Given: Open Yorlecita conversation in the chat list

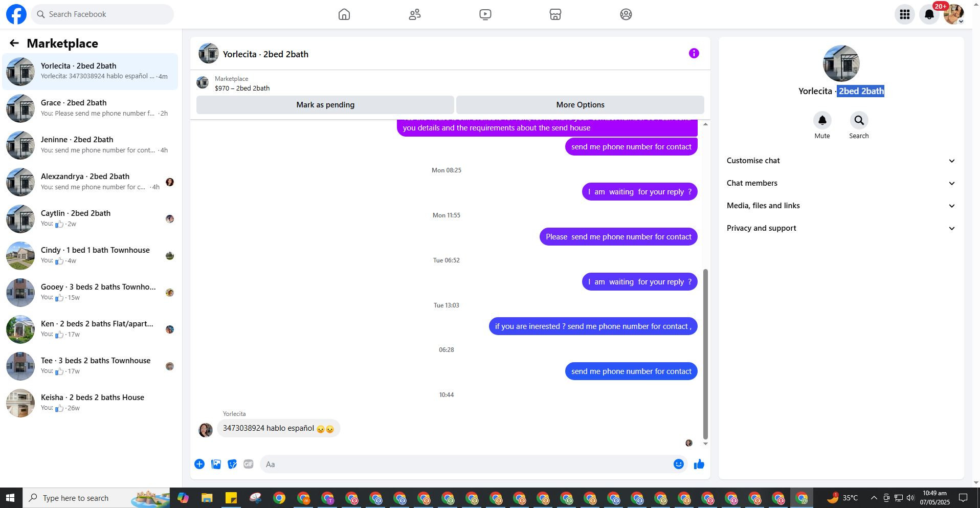Looking at the screenshot, I should (x=90, y=71).
